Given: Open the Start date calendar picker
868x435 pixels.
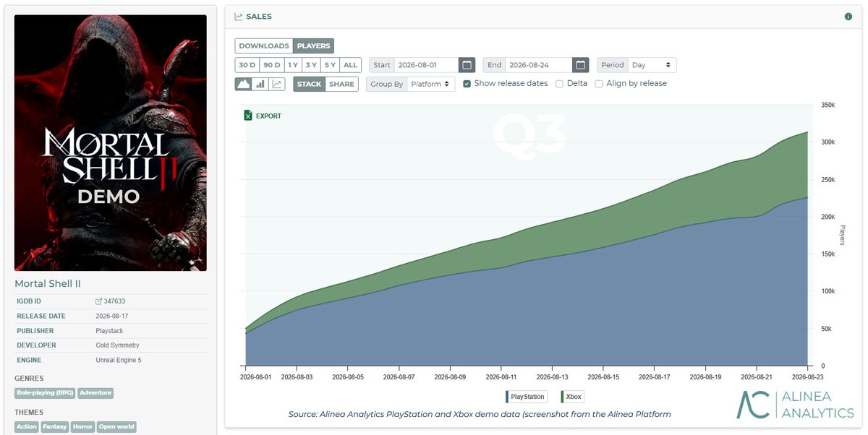Looking at the screenshot, I should click(467, 65).
